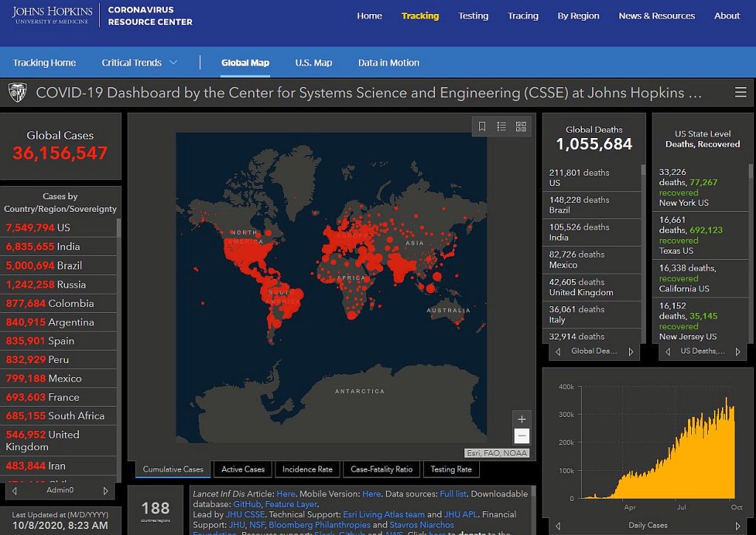
Task: Select 148,228 deaths Brazil entry
Action: click(x=593, y=205)
